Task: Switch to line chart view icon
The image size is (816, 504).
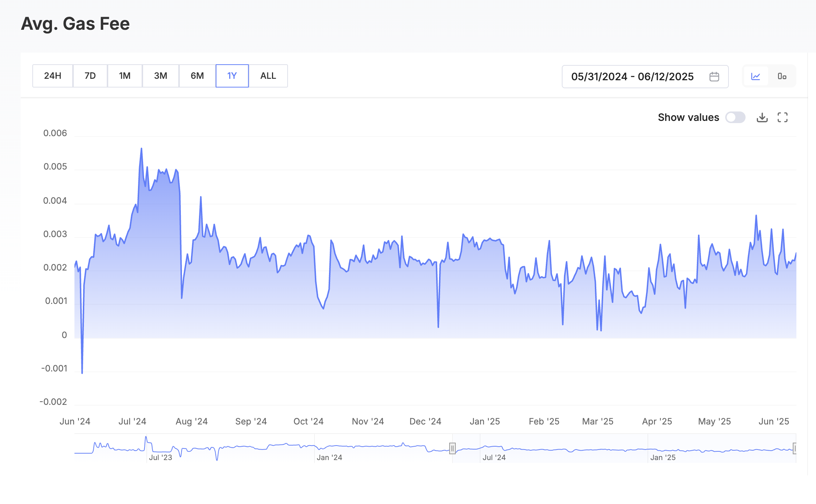Action: pyautogui.click(x=756, y=76)
